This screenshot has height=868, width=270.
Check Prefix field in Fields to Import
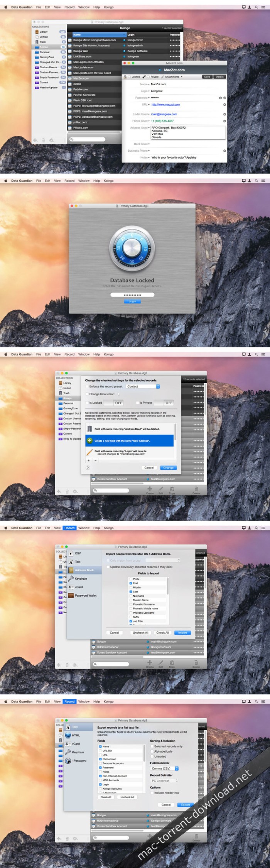tap(131, 579)
